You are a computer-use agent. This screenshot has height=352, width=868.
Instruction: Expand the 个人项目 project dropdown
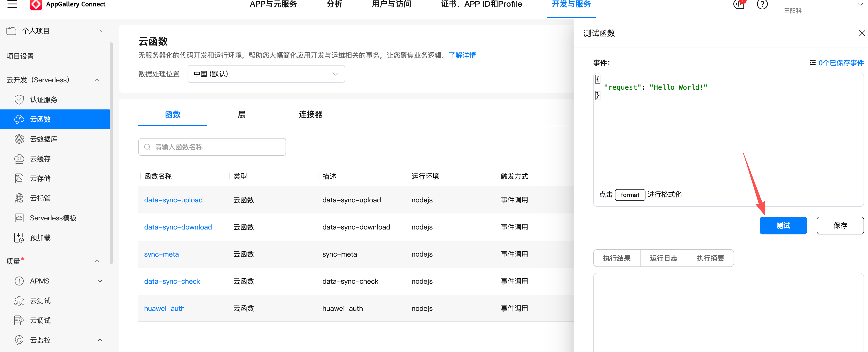coord(102,31)
